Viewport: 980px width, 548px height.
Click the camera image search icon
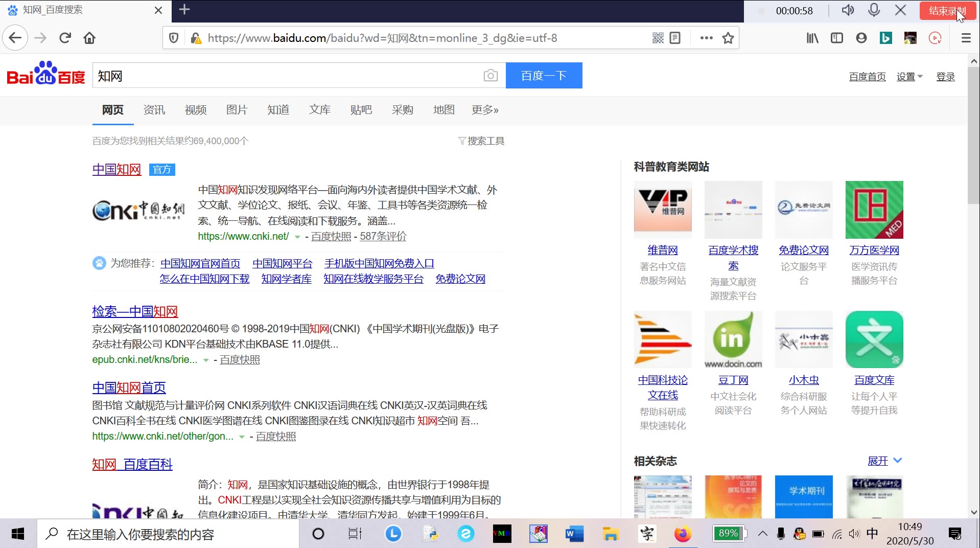click(491, 76)
